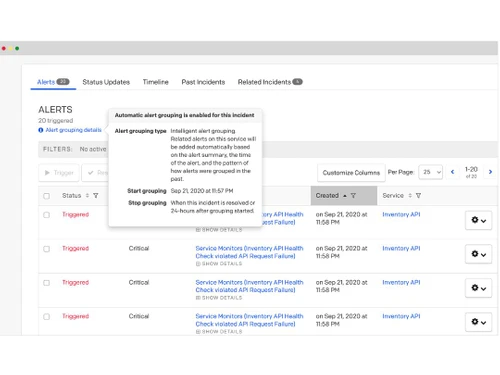This screenshot has height=375, width=500.
Task: Click the '20 triggered' text under ALERTS
Action: click(x=55, y=121)
